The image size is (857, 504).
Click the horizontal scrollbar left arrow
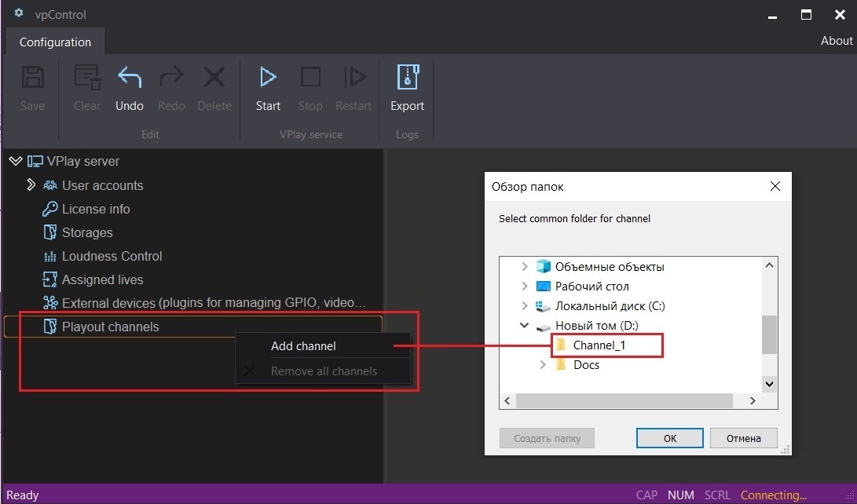click(507, 401)
